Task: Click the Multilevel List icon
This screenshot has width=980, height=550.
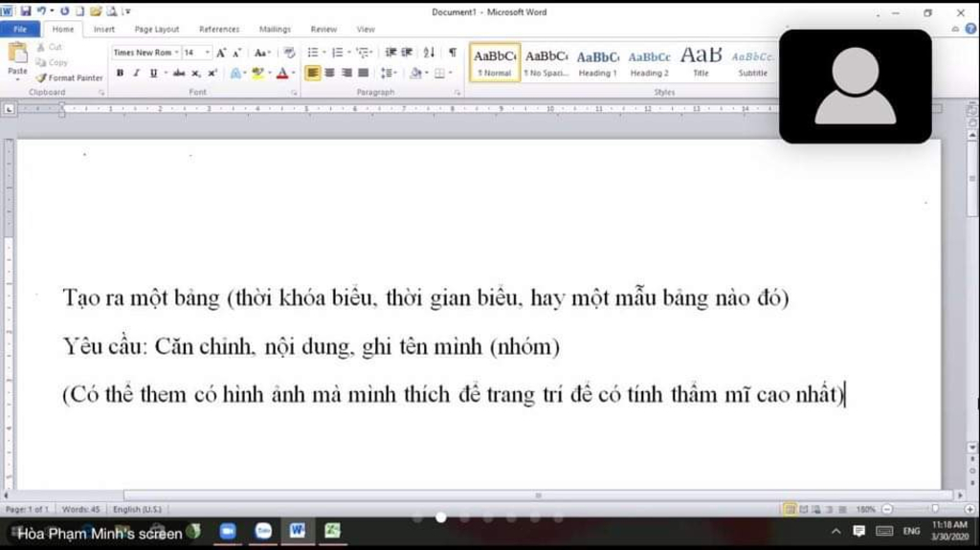Action: (x=363, y=53)
